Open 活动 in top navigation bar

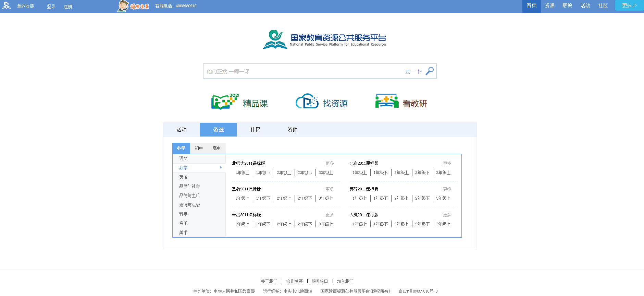[x=585, y=6]
